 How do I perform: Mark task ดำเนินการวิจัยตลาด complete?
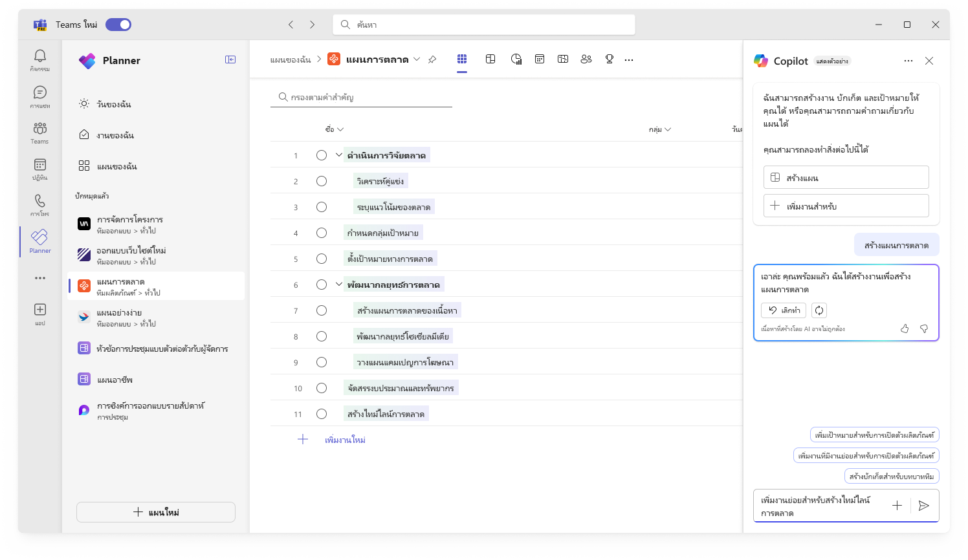coord(322,155)
